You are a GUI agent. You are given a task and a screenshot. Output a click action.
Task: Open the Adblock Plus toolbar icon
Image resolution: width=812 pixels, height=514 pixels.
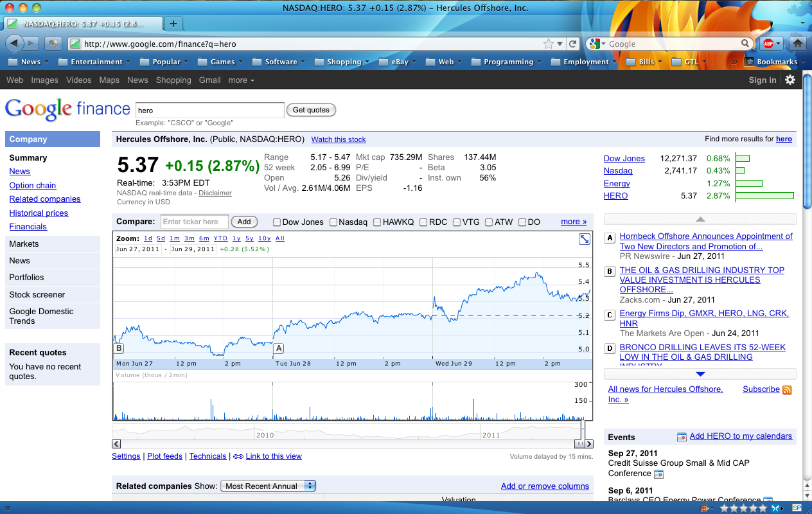click(768, 44)
